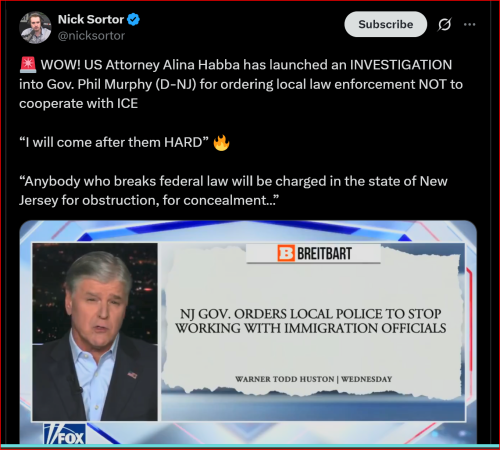Click the Breitbart logo in the video
The height and width of the screenshot is (450, 500).
(x=314, y=253)
